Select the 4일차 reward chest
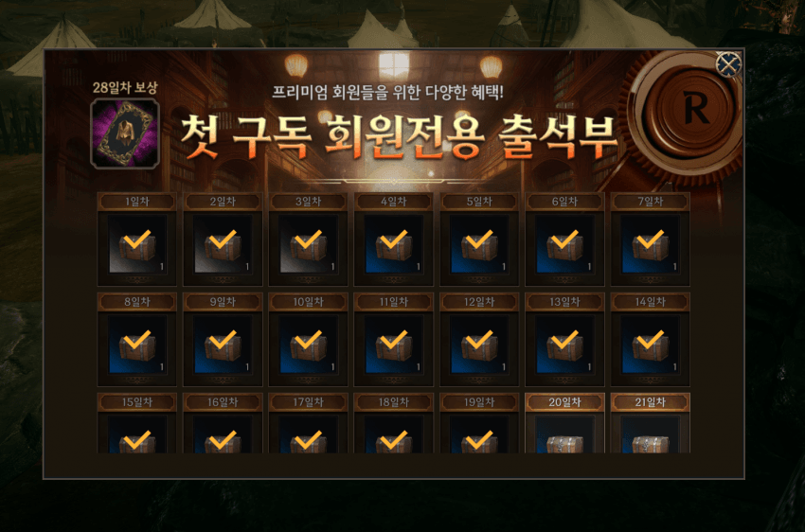This screenshot has width=805, height=532. tap(394, 244)
